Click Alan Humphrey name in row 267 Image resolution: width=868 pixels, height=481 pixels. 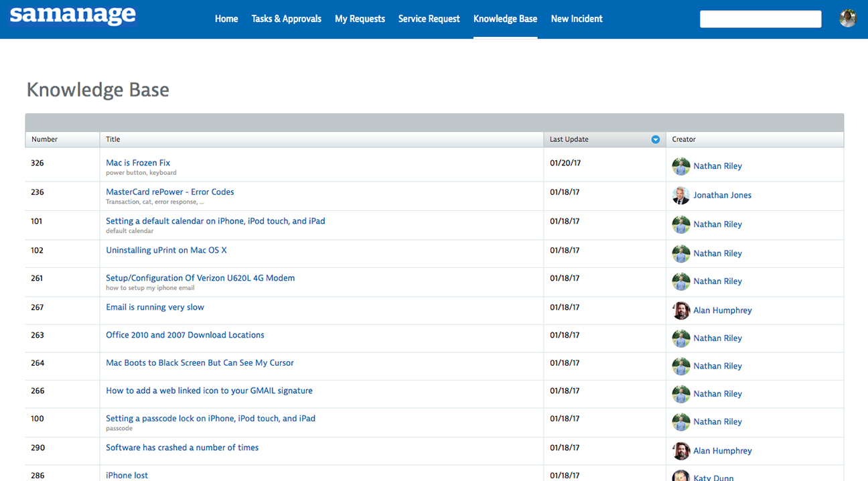(x=723, y=311)
